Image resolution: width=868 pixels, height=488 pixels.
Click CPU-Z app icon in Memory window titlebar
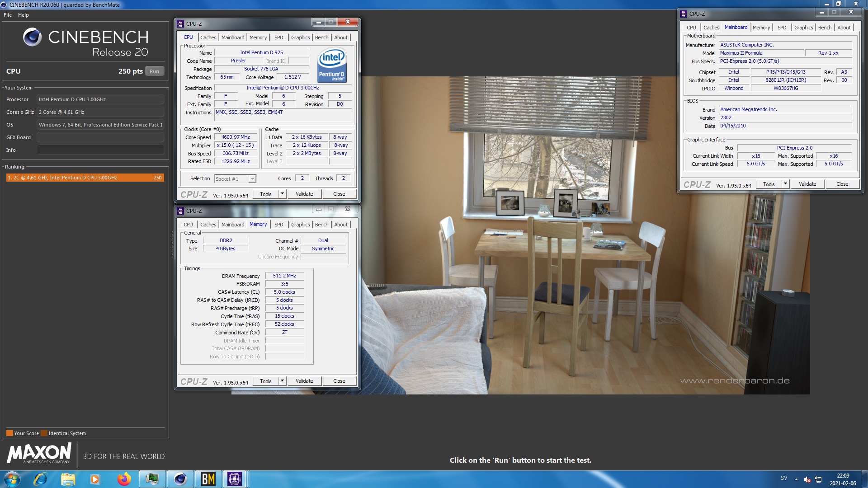coord(180,211)
